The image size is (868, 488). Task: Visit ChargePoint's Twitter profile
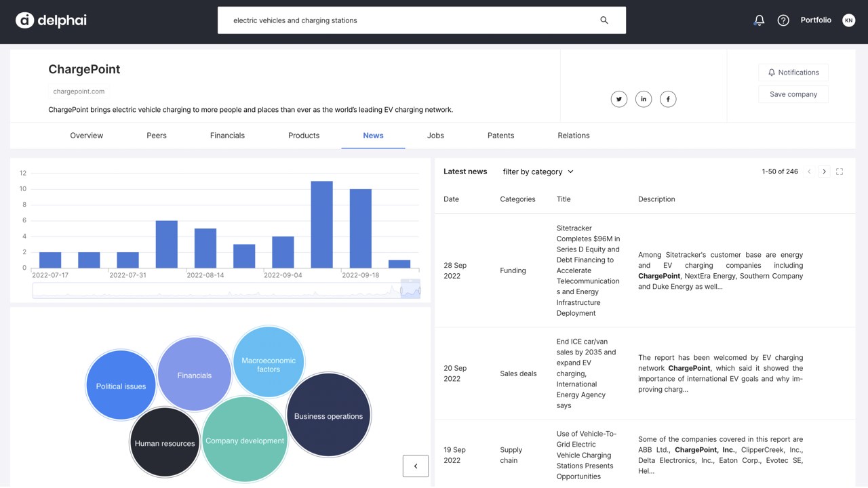619,99
